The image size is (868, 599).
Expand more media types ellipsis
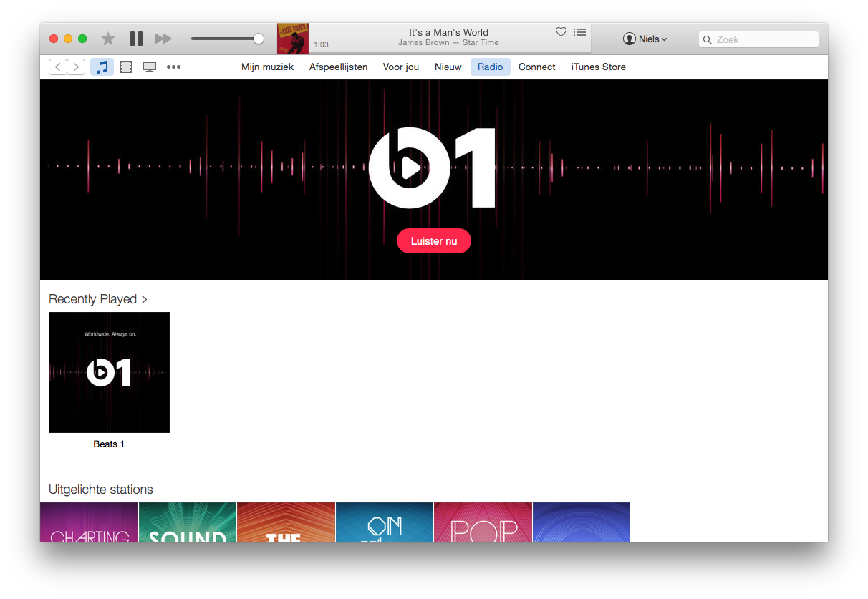point(173,67)
